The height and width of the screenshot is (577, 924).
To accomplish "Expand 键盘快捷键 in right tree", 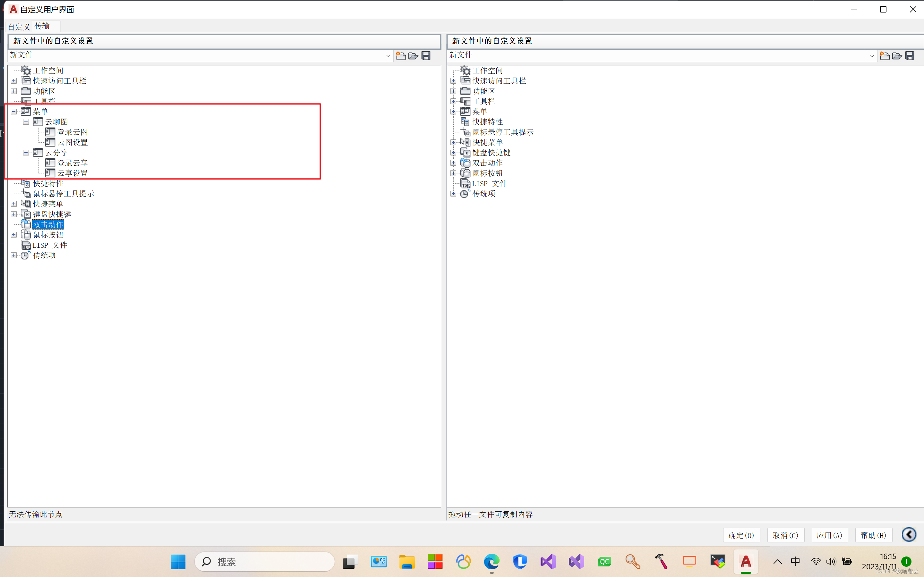I will (x=453, y=153).
